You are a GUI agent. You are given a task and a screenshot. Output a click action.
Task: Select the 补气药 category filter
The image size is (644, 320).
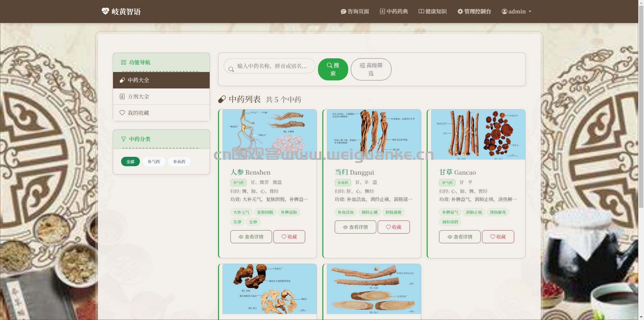[154, 162]
